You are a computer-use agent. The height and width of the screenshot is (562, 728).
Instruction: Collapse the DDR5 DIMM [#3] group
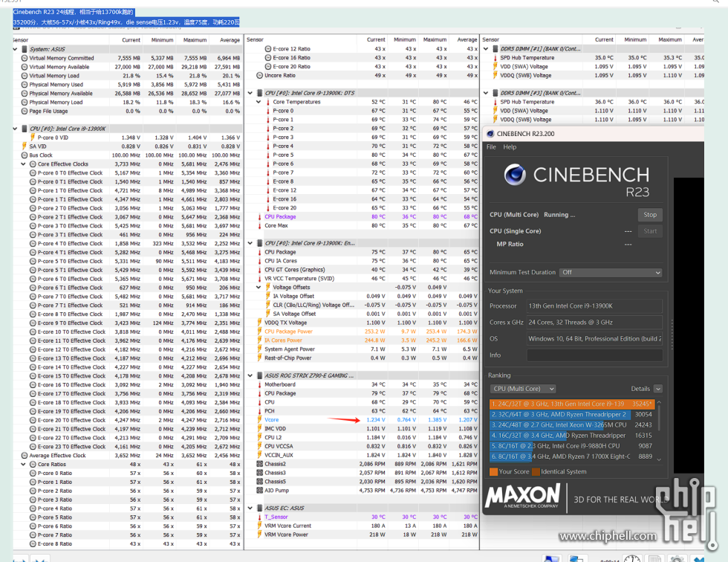coord(486,93)
